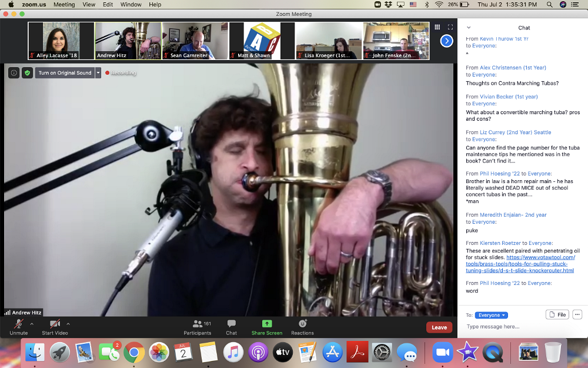Show next participants with blue arrow
588x368 pixels.
pyautogui.click(x=447, y=41)
